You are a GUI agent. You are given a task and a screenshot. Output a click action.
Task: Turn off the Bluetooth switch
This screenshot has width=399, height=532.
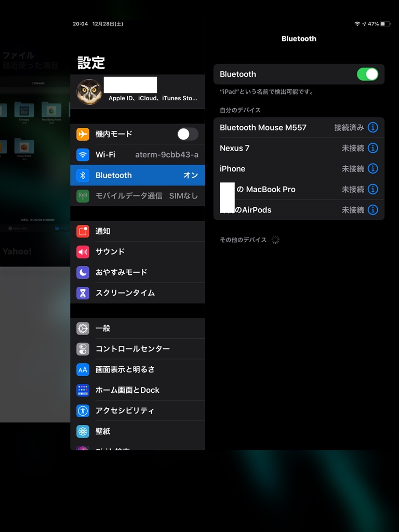click(367, 74)
